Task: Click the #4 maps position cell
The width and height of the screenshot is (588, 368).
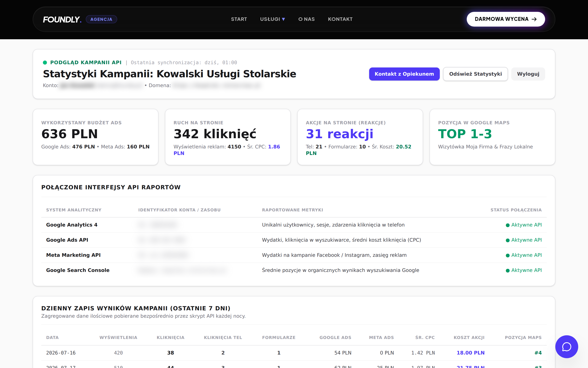Action: [x=538, y=353]
